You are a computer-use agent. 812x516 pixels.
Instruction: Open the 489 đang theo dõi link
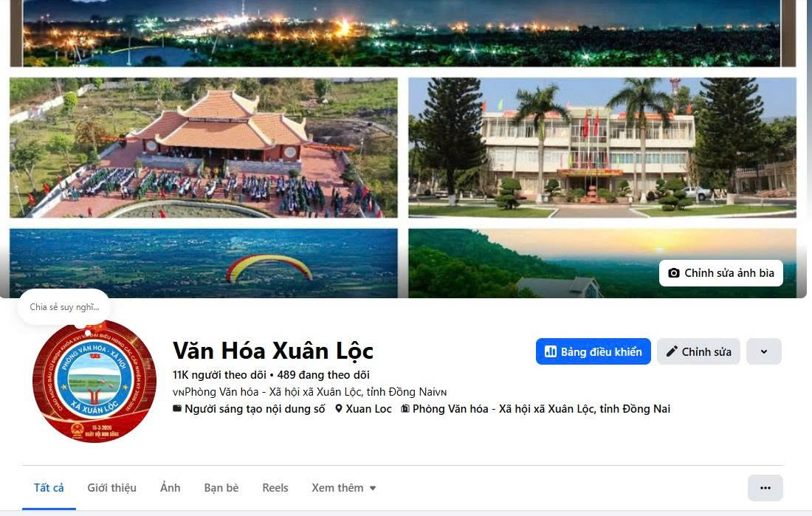[x=323, y=374]
